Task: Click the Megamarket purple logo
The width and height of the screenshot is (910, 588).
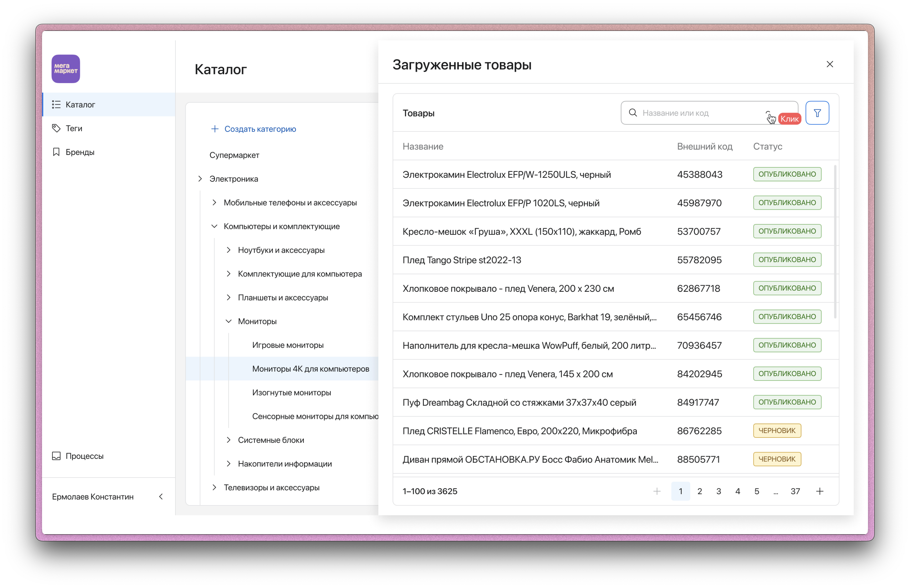Action: pos(66,69)
